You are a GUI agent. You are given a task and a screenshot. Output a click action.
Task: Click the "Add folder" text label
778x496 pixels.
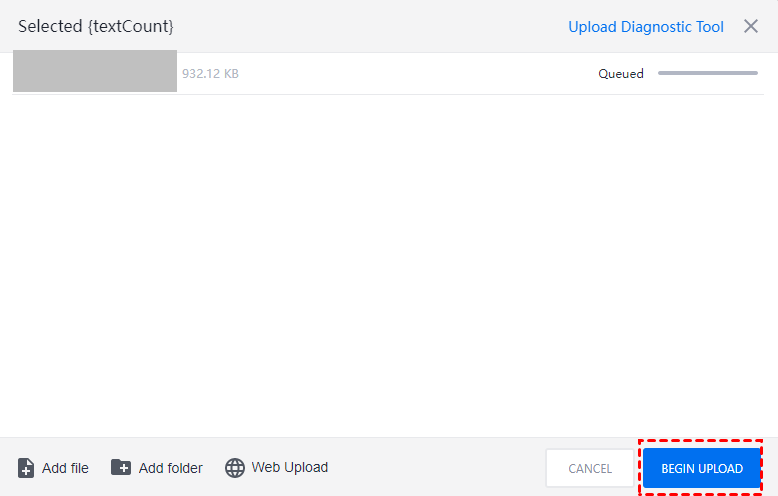(171, 468)
